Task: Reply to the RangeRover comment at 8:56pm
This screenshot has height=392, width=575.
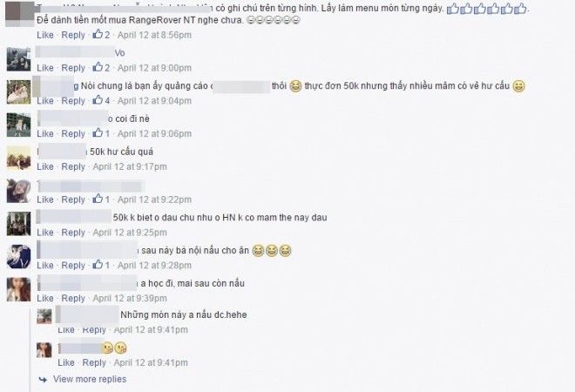Action: 73,35
